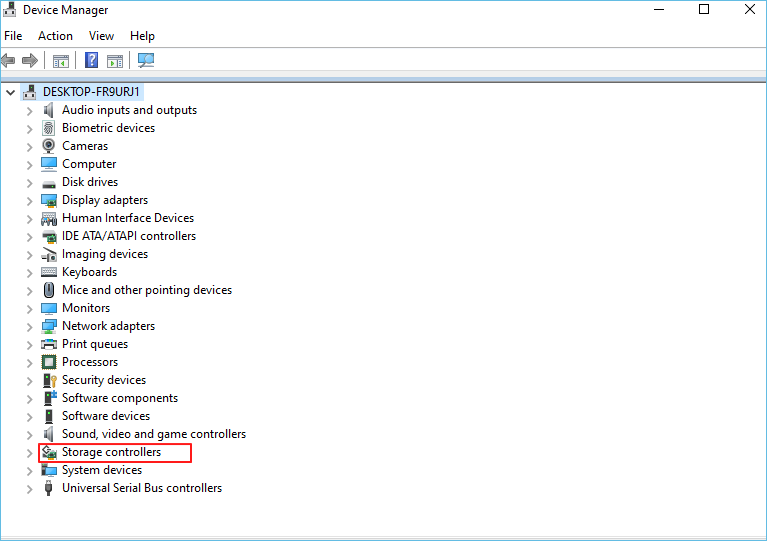
Task: Close the Device Manager window
Action: point(749,9)
